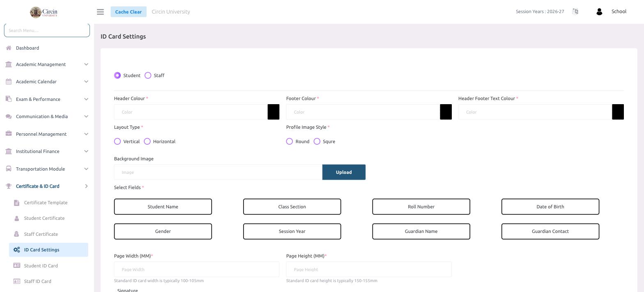Expand Institutional Finance chevron
The image size is (644, 292).
click(86, 151)
